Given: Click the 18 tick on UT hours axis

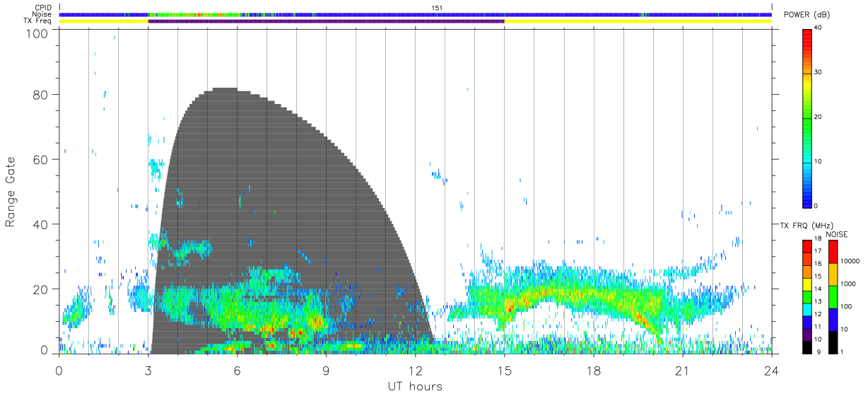Looking at the screenshot, I should [x=594, y=369].
